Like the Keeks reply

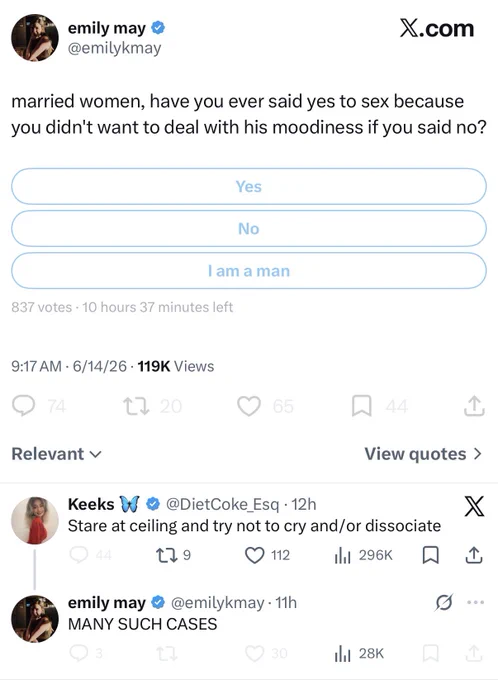point(255,555)
